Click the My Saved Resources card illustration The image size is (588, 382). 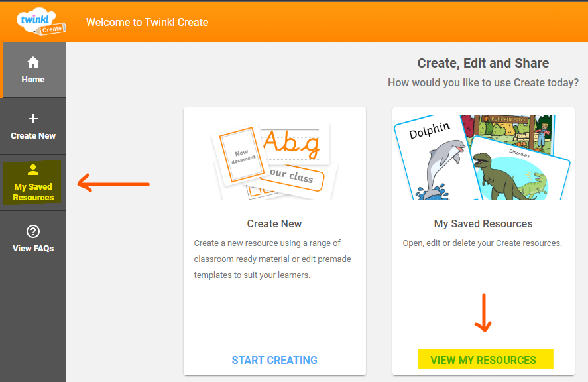pyautogui.click(x=483, y=157)
